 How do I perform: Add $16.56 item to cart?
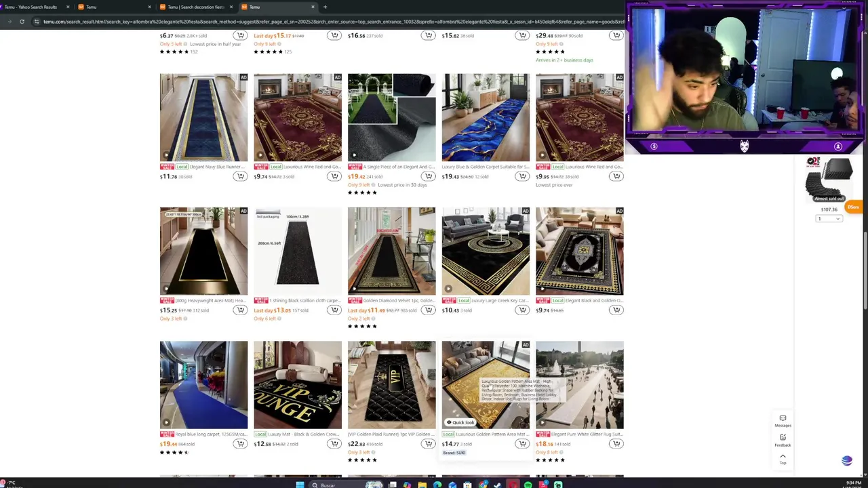click(x=428, y=35)
